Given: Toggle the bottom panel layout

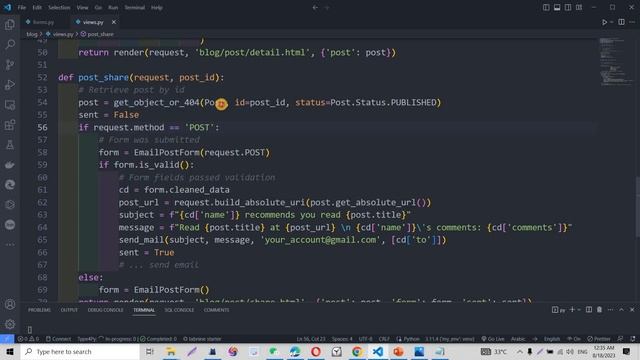Looking at the screenshot, I should click(557, 7).
